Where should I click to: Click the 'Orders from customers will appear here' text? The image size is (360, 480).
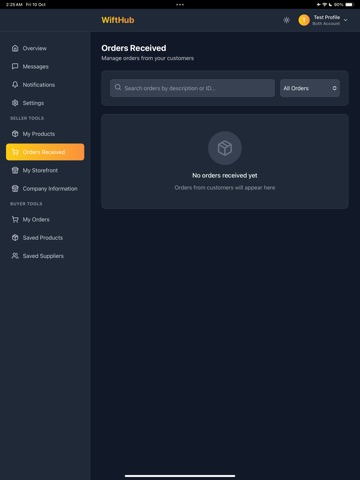coord(225,188)
